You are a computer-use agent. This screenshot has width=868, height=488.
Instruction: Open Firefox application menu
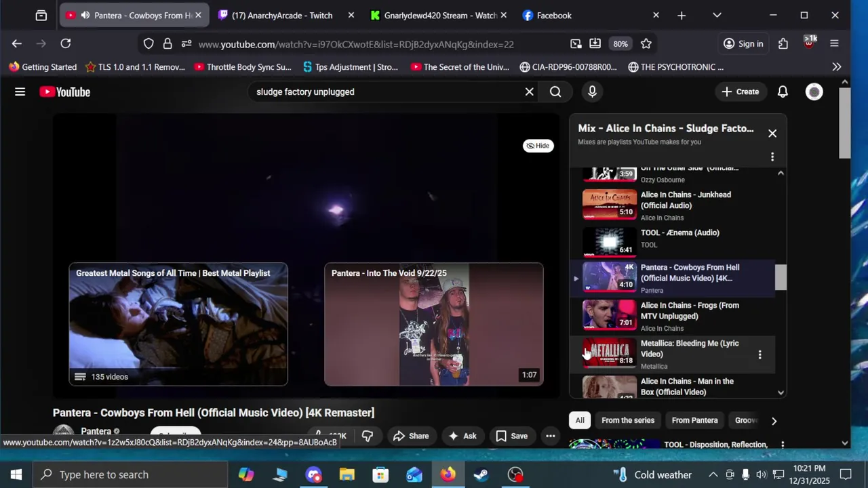[834, 44]
